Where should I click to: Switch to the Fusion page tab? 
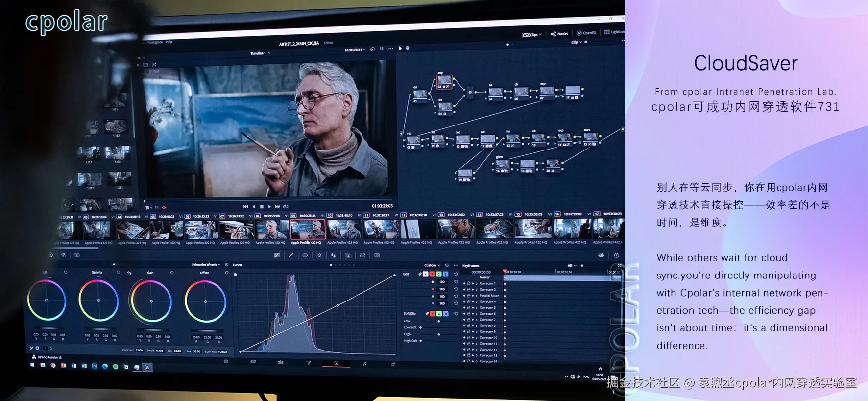pyautogui.click(x=308, y=363)
